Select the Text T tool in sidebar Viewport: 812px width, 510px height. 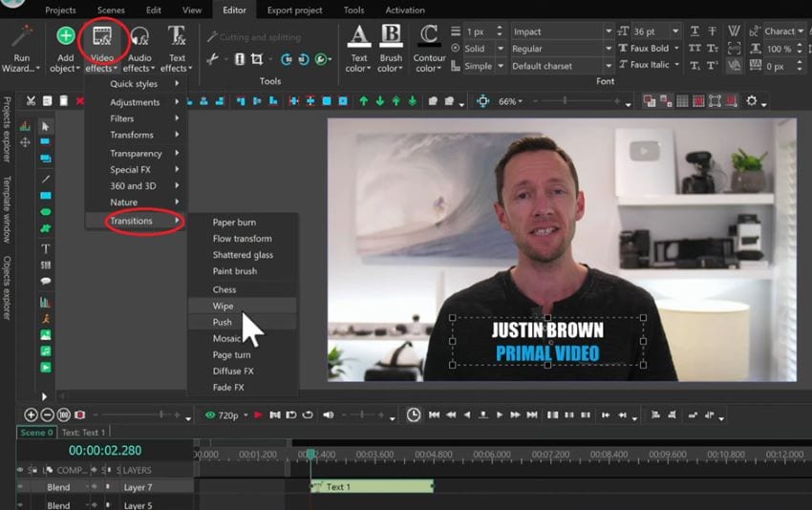coord(46,248)
